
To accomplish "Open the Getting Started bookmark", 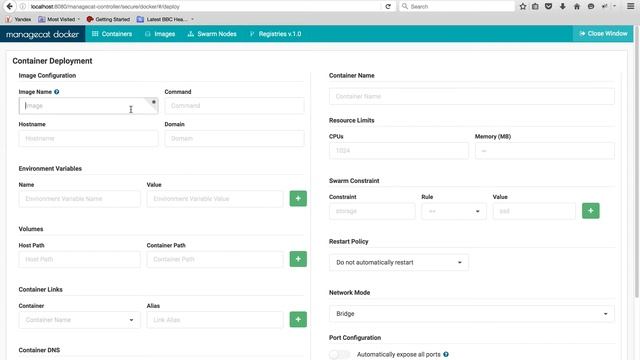I will click(108, 19).
